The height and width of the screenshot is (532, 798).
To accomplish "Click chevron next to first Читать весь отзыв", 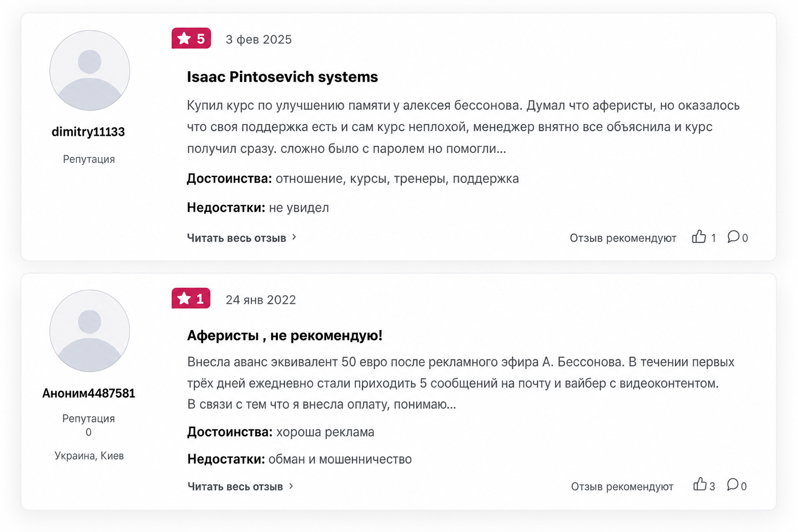I will point(294,237).
